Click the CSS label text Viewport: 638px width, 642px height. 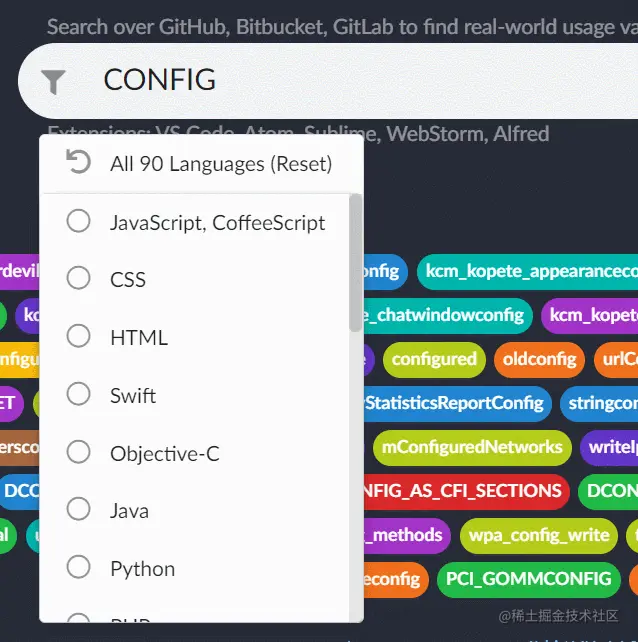(x=128, y=280)
